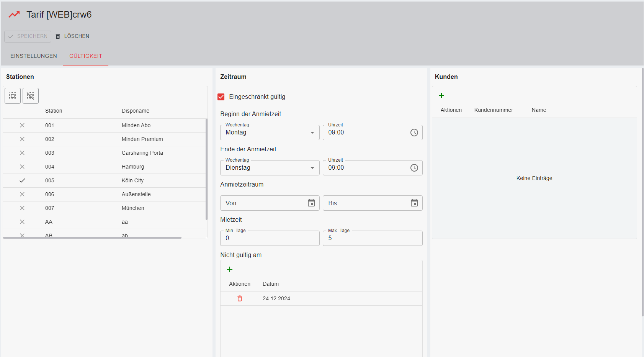
Task: Switch to the Einstellungen tab
Action: tap(34, 56)
